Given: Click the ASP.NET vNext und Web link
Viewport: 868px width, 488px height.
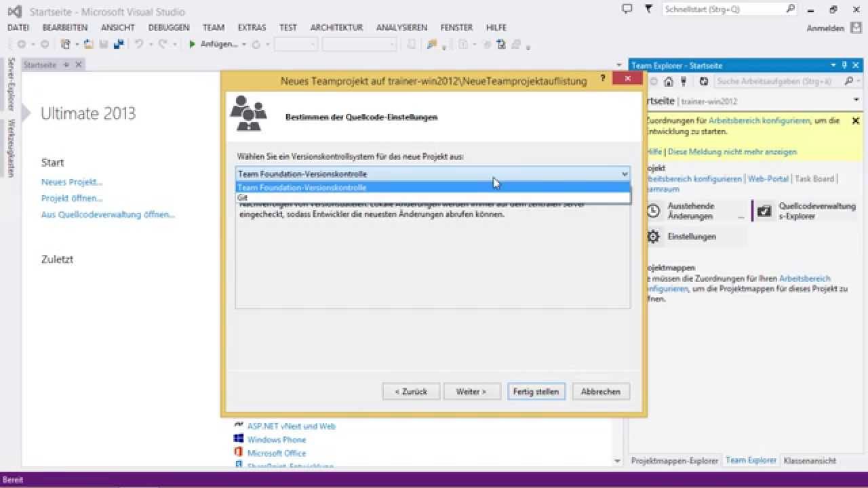Looking at the screenshot, I should pos(292,426).
